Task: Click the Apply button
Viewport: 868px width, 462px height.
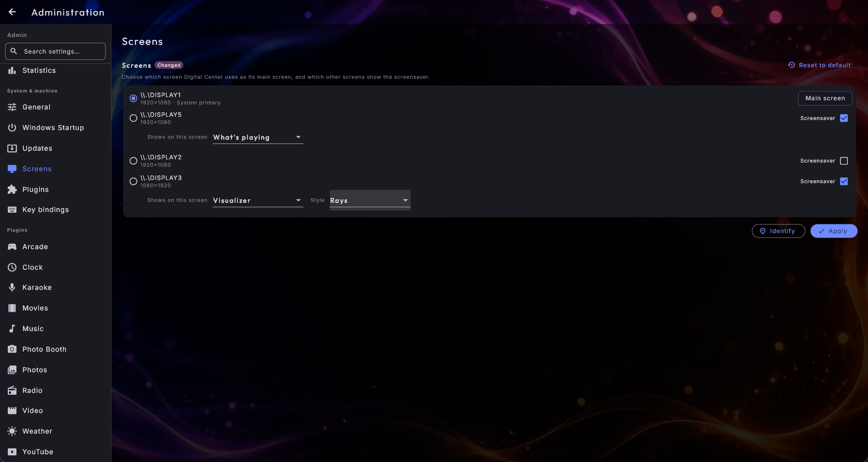Action: pyautogui.click(x=834, y=231)
